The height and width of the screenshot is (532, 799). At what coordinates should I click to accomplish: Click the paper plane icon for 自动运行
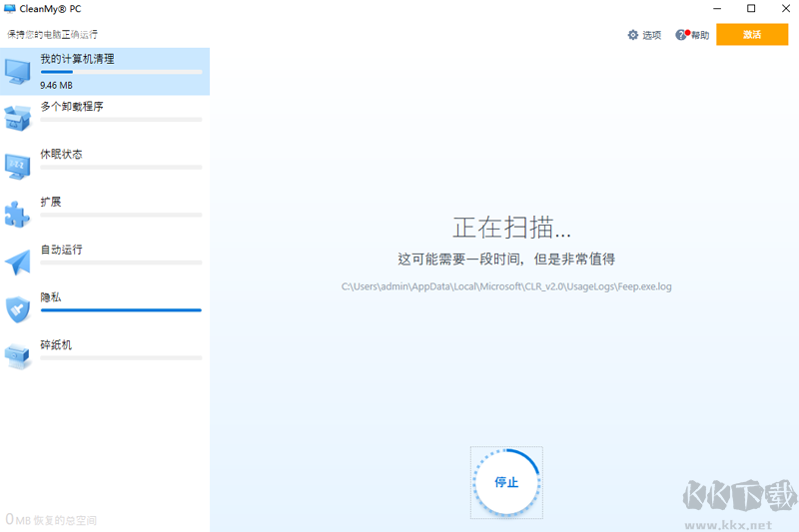17,262
